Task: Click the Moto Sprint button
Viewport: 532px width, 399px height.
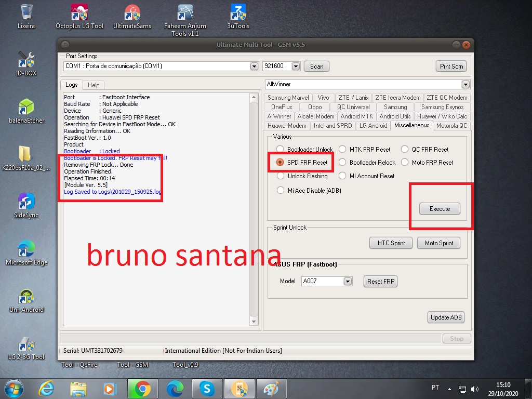Action: click(x=438, y=243)
